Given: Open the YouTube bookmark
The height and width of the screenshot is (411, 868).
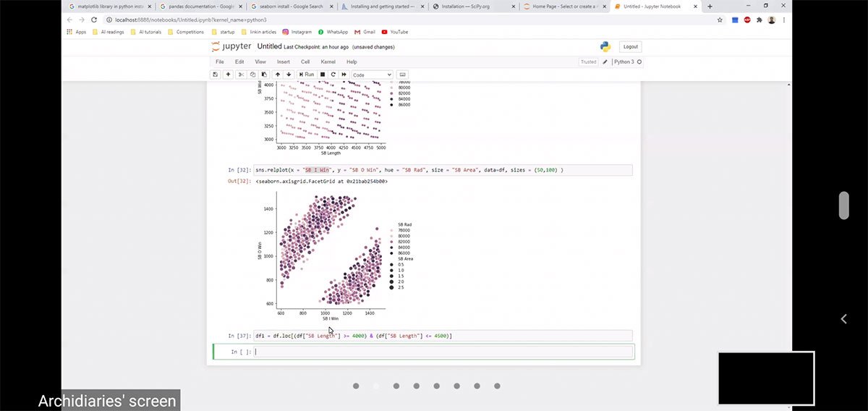Looking at the screenshot, I should pos(395,32).
